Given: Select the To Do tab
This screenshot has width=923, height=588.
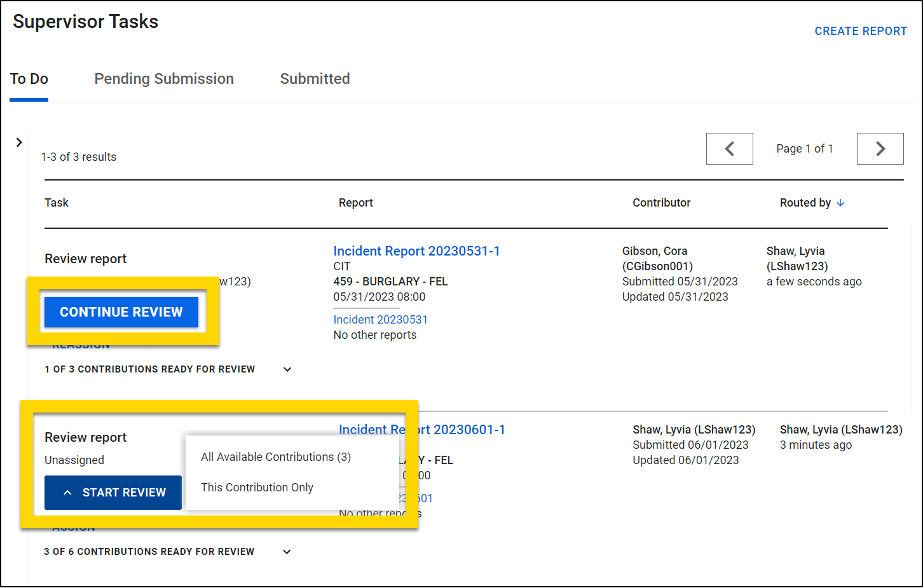Looking at the screenshot, I should (x=29, y=78).
